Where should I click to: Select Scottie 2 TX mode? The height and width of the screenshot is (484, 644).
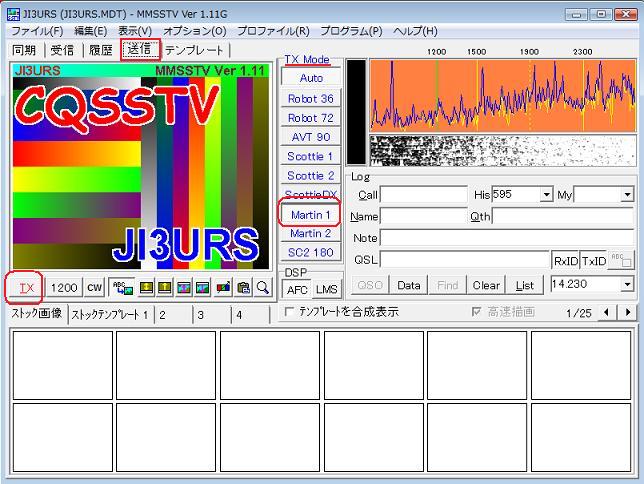coord(311,176)
